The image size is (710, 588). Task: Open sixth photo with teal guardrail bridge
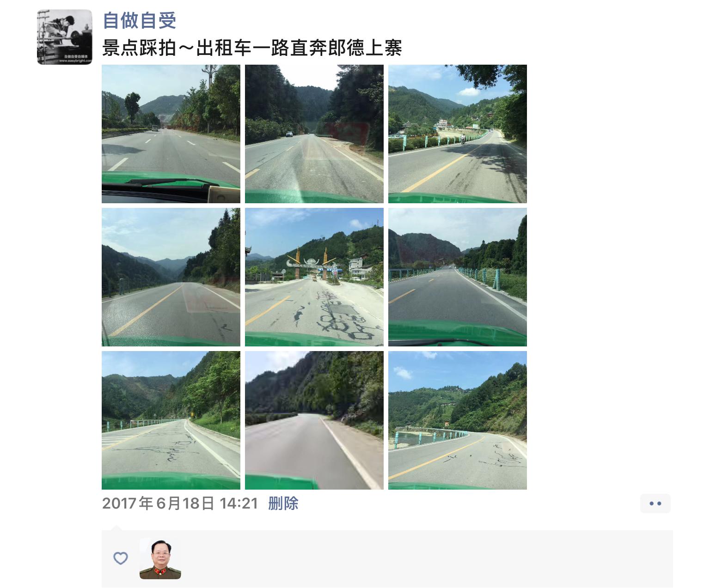(x=458, y=277)
